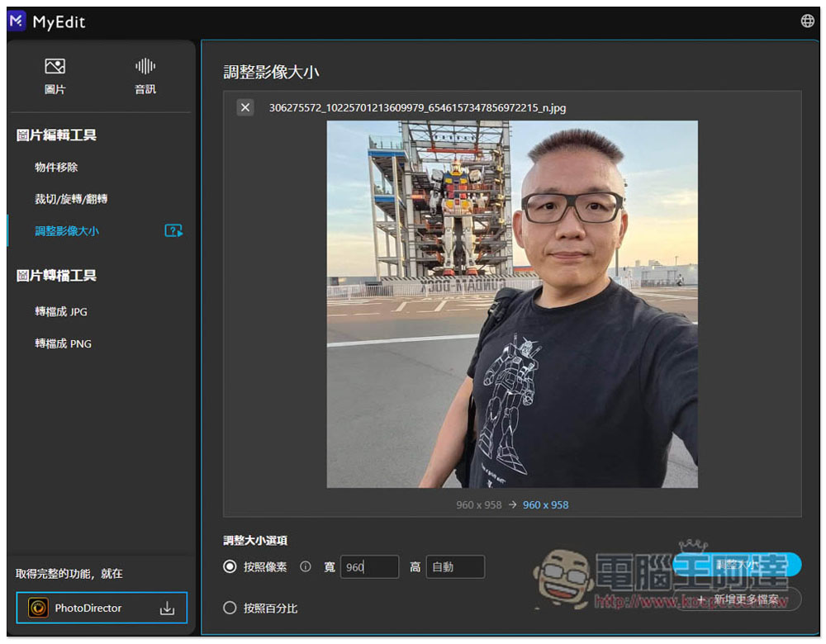Remove the loaded image with X button
Screen dimensions: 826x644
pyautogui.click(x=244, y=107)
